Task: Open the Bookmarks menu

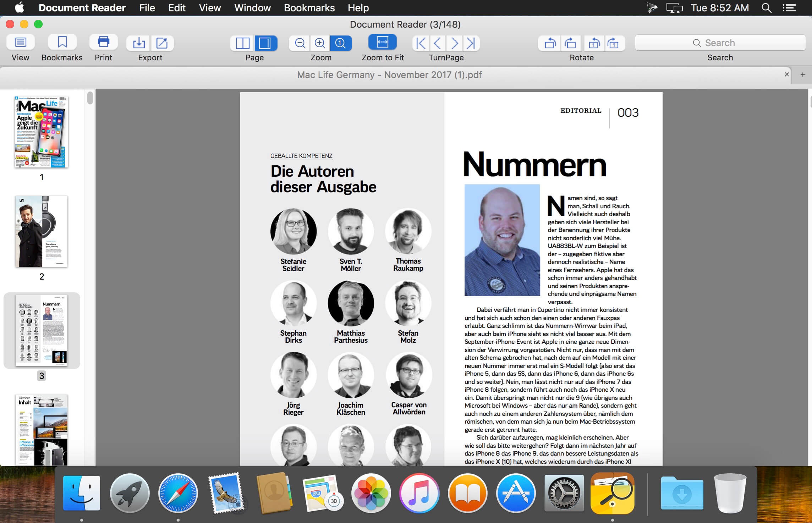Action: click(x=309, y=8)
